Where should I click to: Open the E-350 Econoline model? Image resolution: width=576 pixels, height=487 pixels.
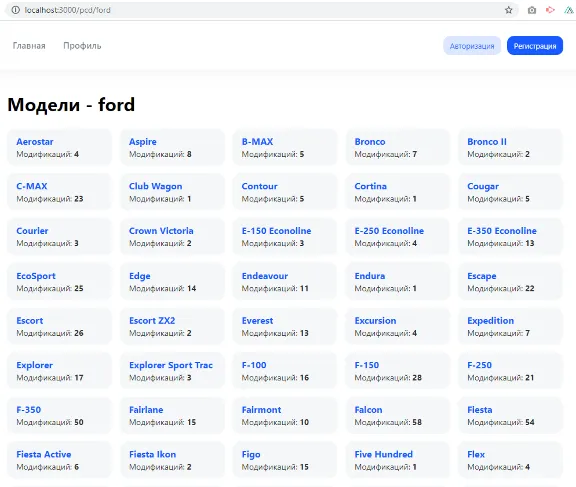(x=502, y=231)
